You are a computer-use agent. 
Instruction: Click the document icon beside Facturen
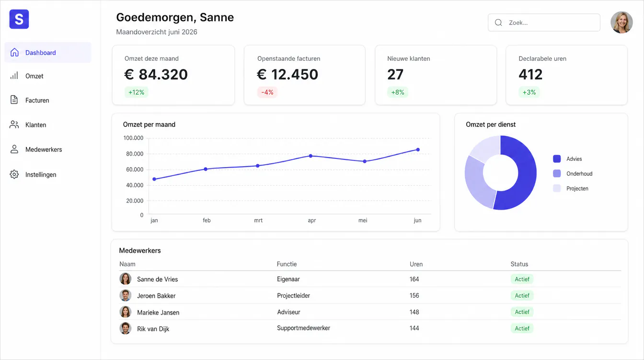(14, 100)
